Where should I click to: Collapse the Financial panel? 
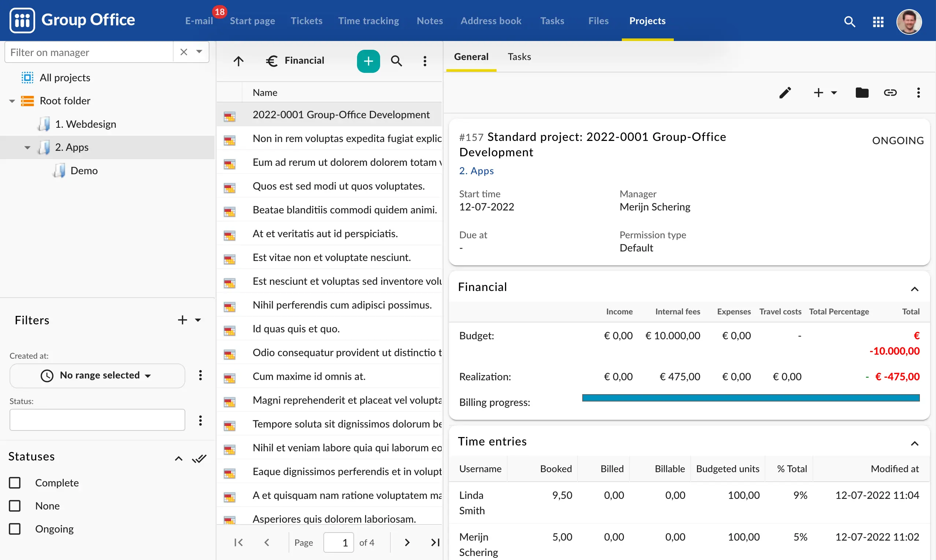coord(914,289)
